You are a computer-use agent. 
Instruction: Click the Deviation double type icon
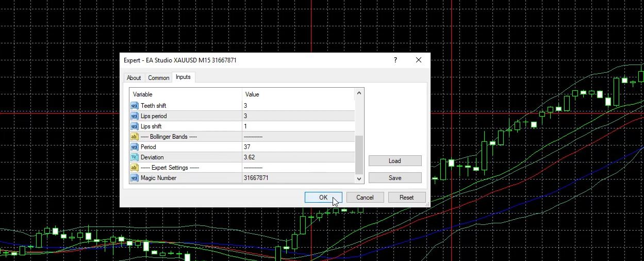[135, 157]
